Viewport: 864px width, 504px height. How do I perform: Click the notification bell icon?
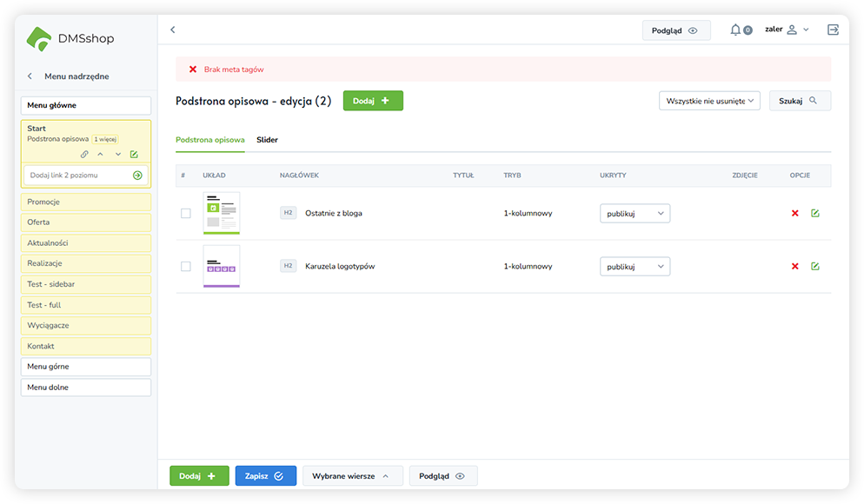coord(735,30)
